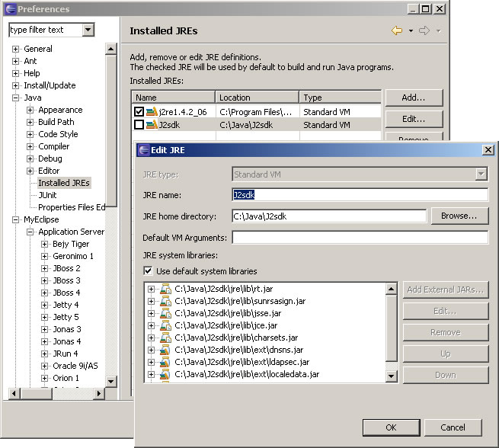Expand the Build Path node
This screenshot has height=448, width=499.
click(30, 122)
